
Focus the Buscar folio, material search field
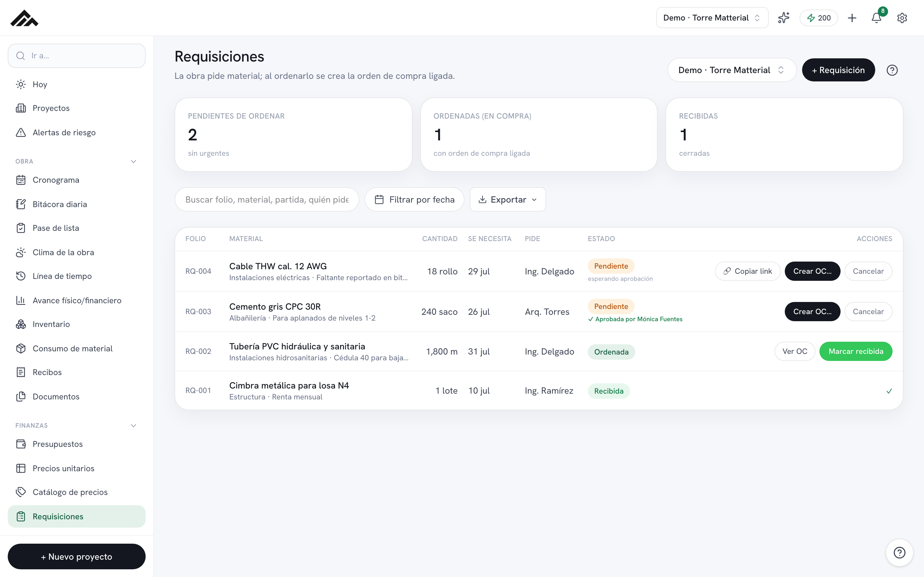click(267, 199)
